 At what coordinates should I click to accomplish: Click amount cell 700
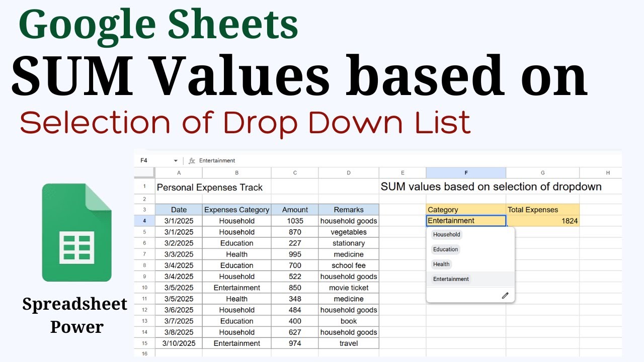pyautogui.click(x=295, y=265)
